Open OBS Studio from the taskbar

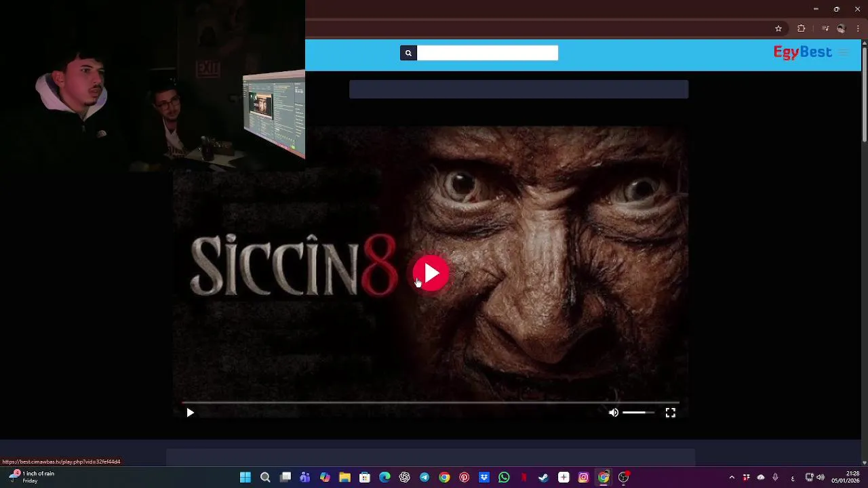point(623,477)
